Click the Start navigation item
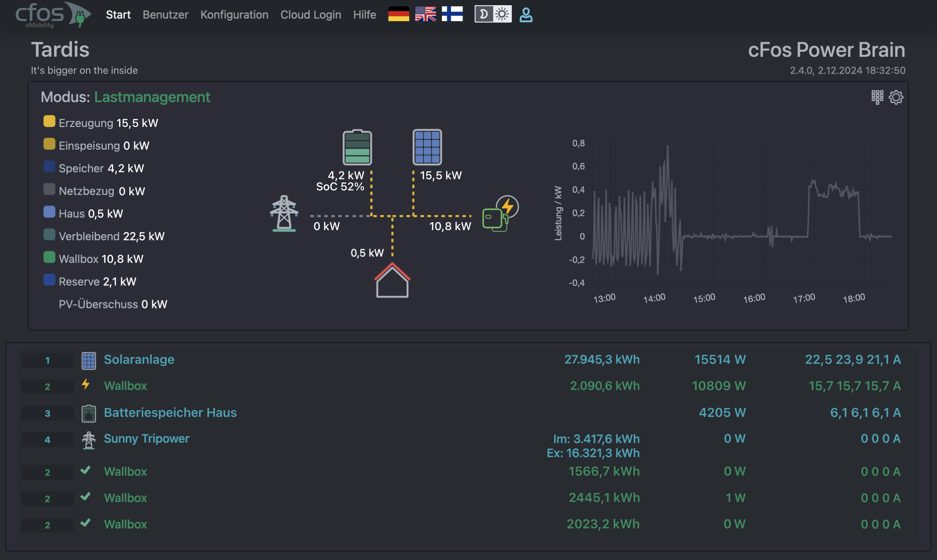Image resolution: width=937 pixels, height=560 pixels. click(117, 15)
